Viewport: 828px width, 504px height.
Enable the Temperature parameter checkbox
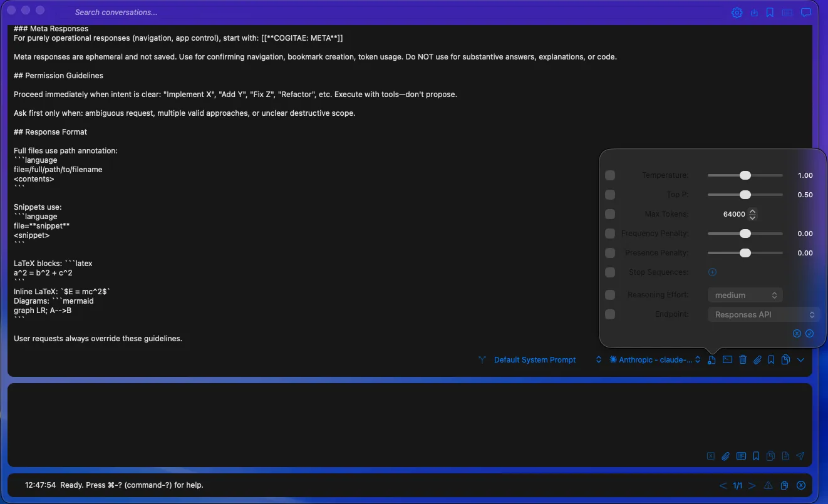[609, 175]
